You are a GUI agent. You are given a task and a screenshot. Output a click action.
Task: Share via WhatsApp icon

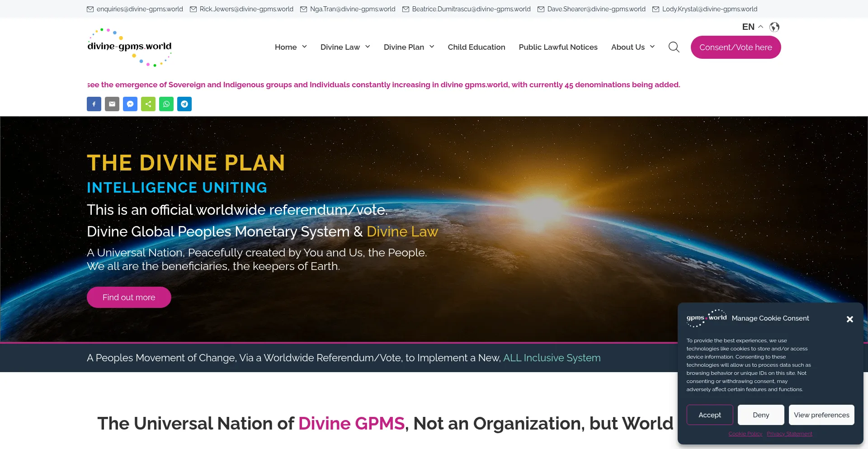click(166, 104)
